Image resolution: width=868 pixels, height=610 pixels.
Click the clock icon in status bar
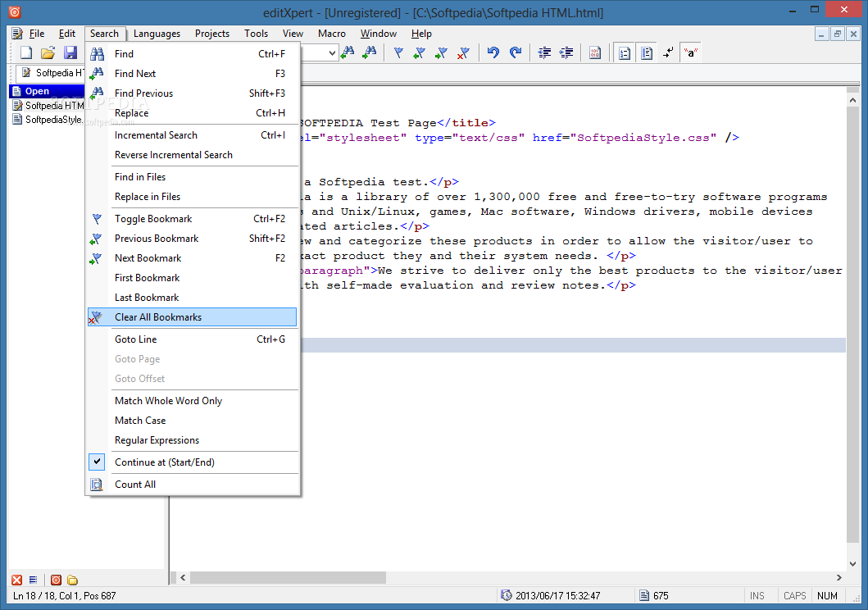[x=506, y=595]
